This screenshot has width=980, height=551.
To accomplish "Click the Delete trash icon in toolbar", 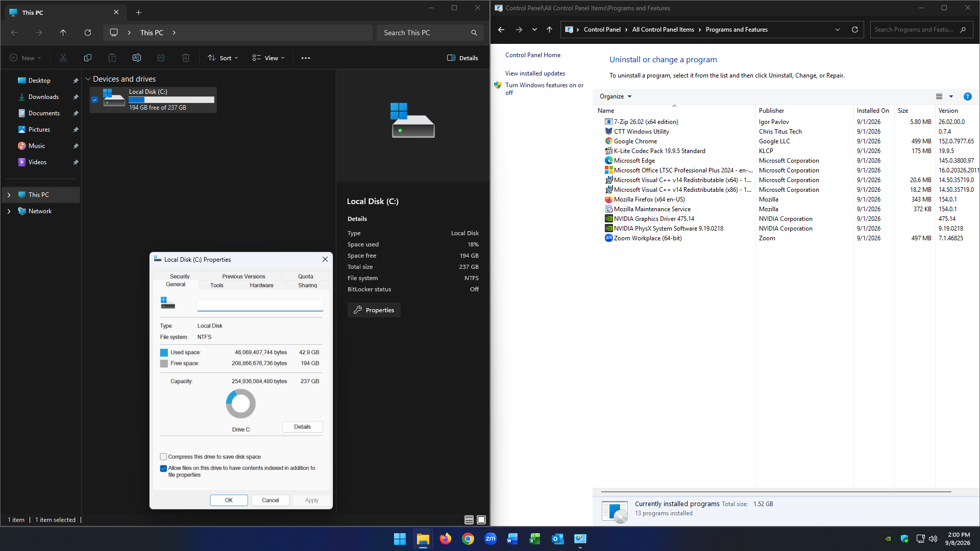I will pyautogui.click(x=186, y=58).
